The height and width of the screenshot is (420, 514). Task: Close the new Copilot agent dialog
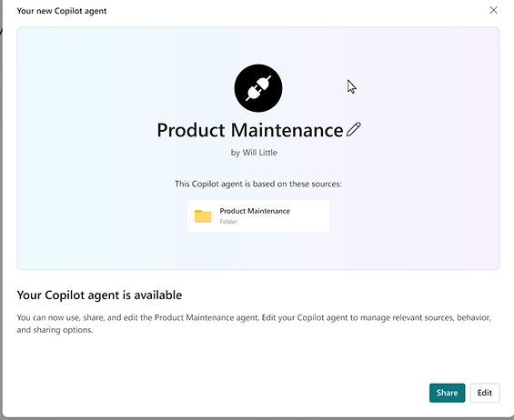tap(494, 10)
